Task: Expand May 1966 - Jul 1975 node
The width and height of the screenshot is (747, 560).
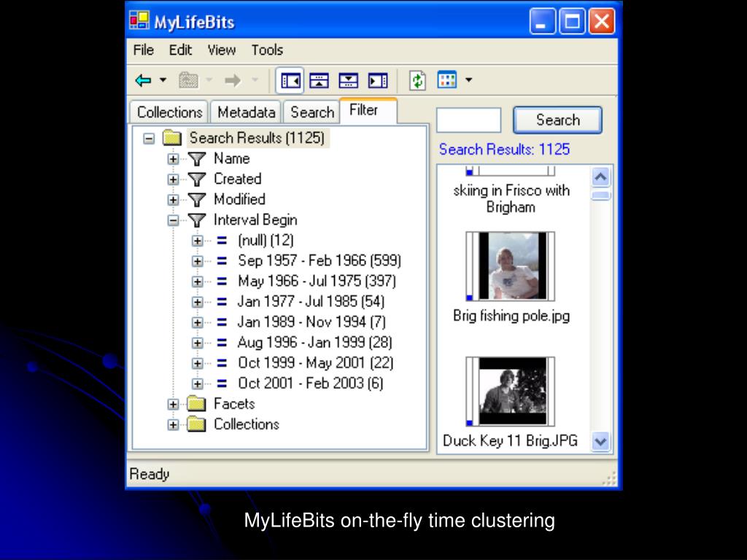Action: [197, 282]
